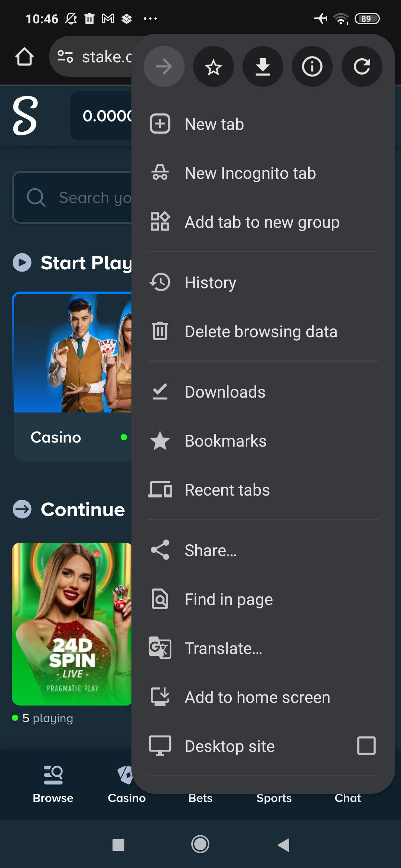Tap the Browse icon in the bottom navigation

point(53,775)
